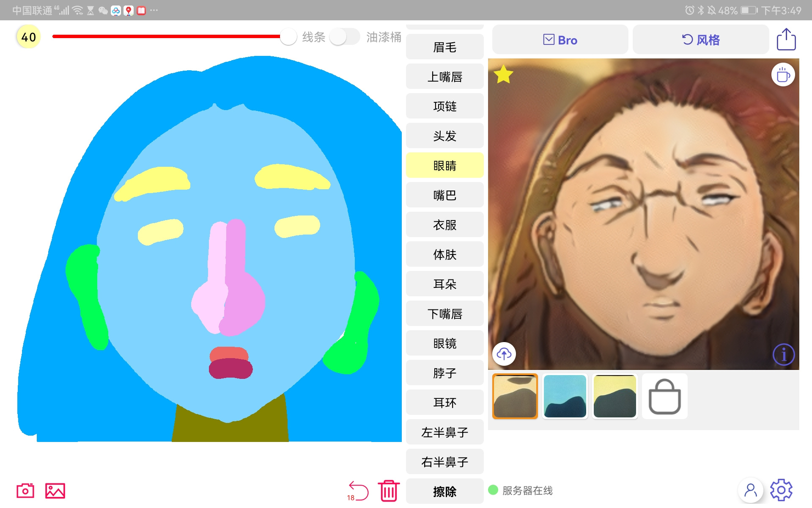812x508 pixels.
Task: Tap the coffee cup icon on the result
Action: (783, 75)
